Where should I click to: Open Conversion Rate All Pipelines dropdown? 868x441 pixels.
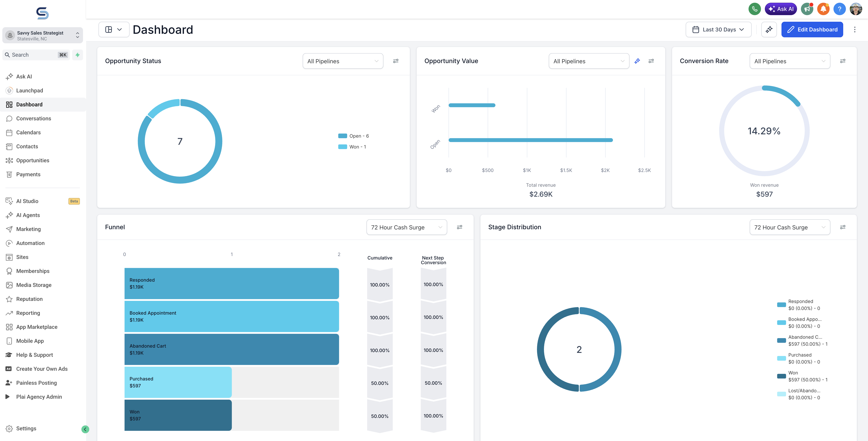pos(789,61)
